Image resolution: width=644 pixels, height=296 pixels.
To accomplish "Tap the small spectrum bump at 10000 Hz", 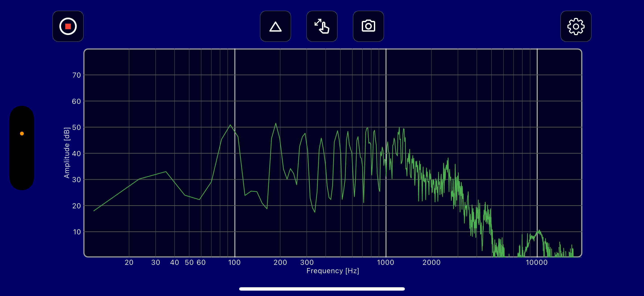I will 539,231.
